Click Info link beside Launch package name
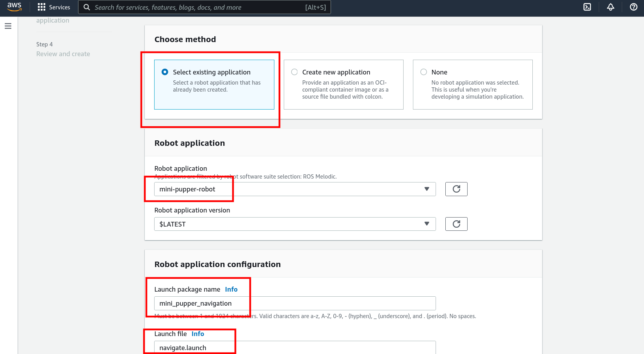 [231, 289]
